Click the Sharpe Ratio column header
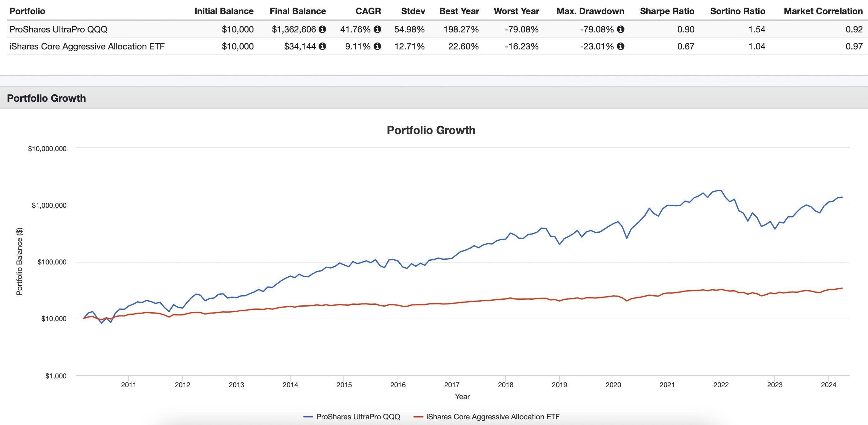Image resolution: width=868 pixels, height=425 pixels. pyautogui.click(x=667, y=11)
